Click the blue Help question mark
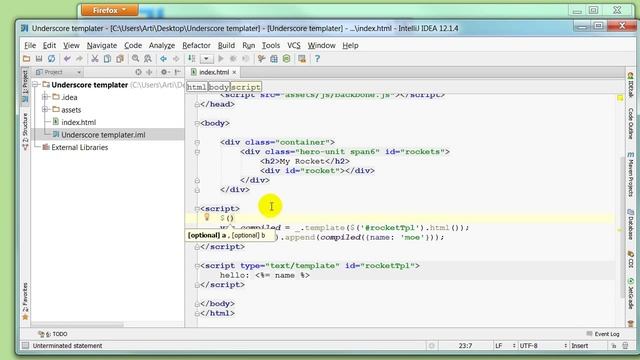Screen dimensions: 640x360 pyautogui.click(x=317, y=59)
